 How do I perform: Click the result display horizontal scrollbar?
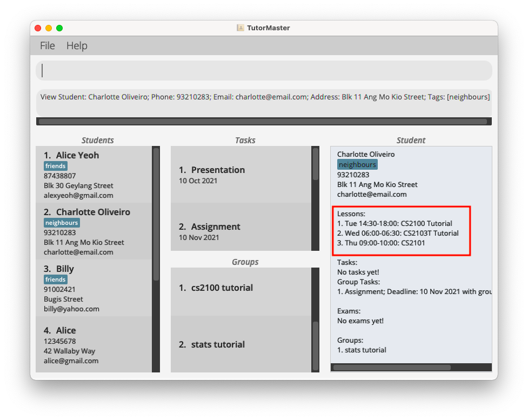tap(263, 122)
